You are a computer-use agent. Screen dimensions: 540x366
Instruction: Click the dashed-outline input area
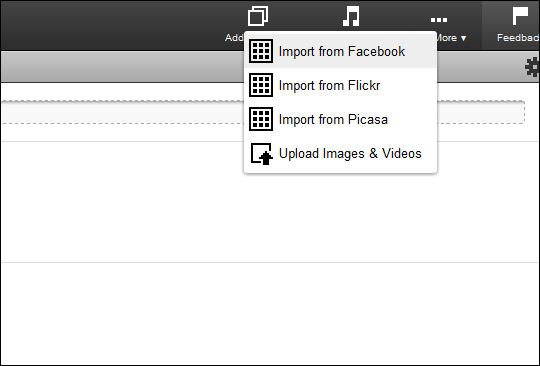(263, 112)
